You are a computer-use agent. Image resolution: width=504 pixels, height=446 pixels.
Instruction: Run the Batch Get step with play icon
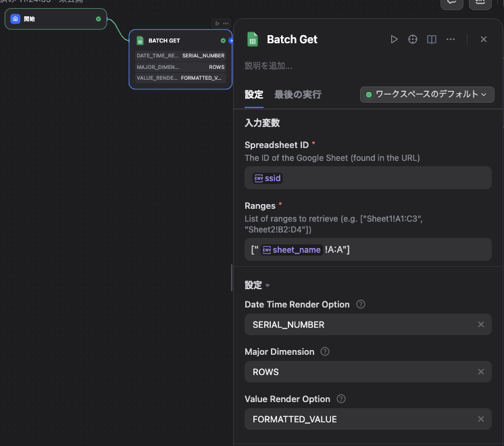394,39
